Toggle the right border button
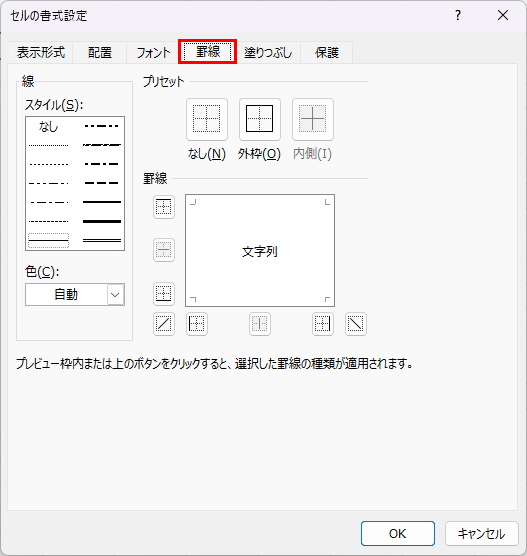Screen dimensions: 527x556 tap(323, 324)
